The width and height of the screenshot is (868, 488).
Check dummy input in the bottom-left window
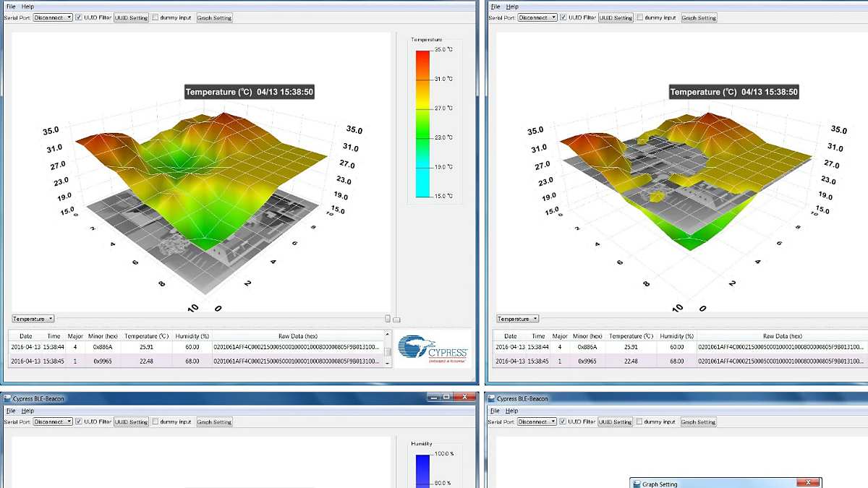156,421
